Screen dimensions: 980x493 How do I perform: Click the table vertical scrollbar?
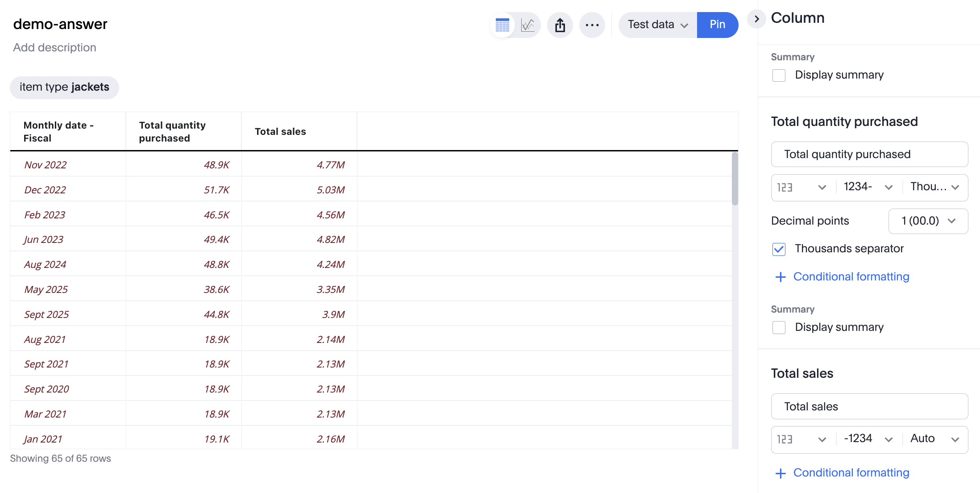735,179
